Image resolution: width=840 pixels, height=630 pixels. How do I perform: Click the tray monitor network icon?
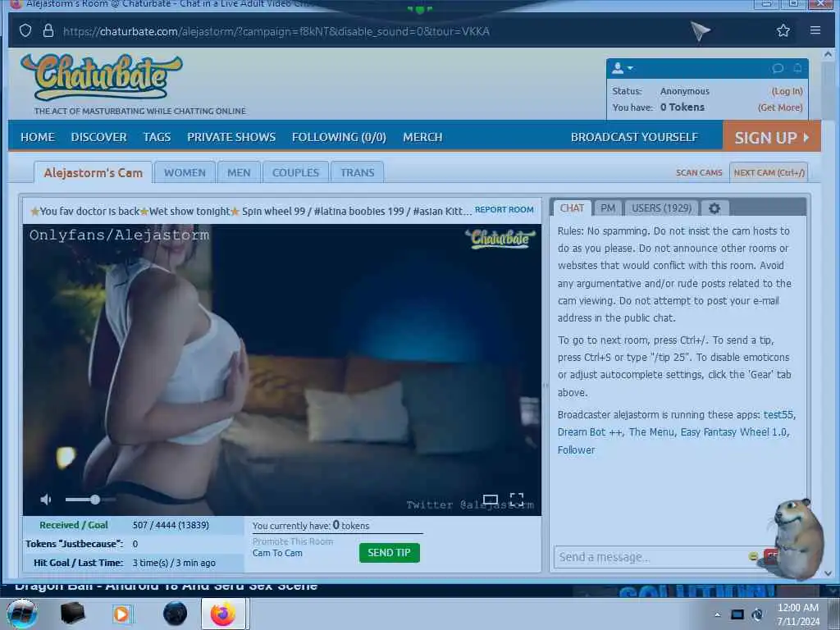coord(737,614)
